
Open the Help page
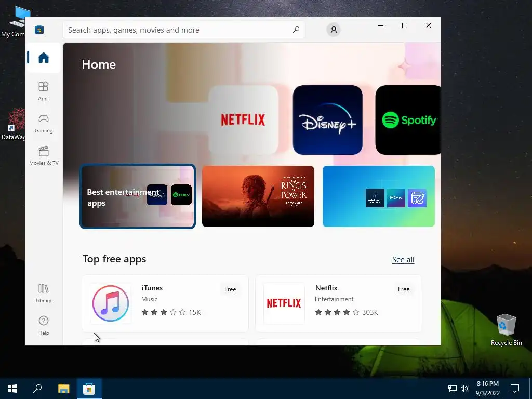(x=44, y=325)
